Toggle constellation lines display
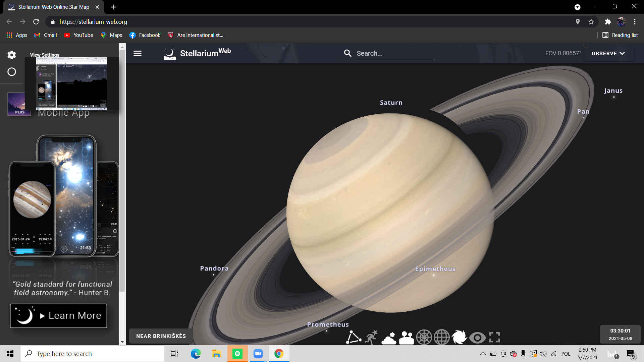The image size is (644, 362). click(354, 337)
